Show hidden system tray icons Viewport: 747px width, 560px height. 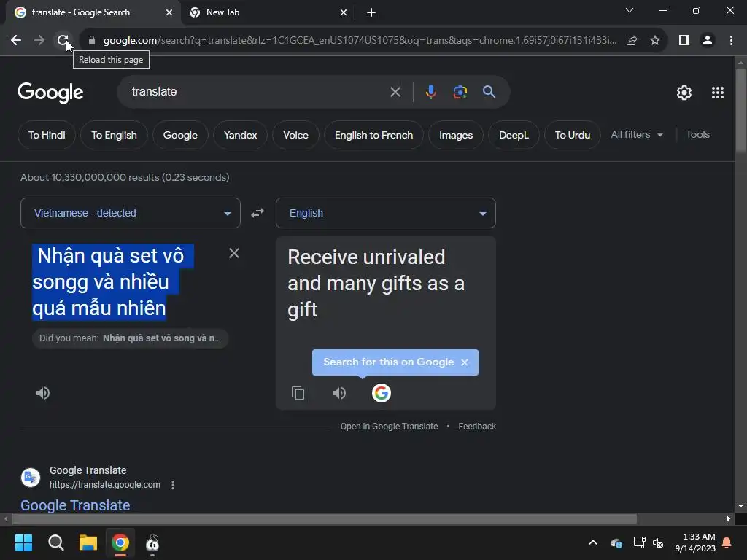point(593,542)
